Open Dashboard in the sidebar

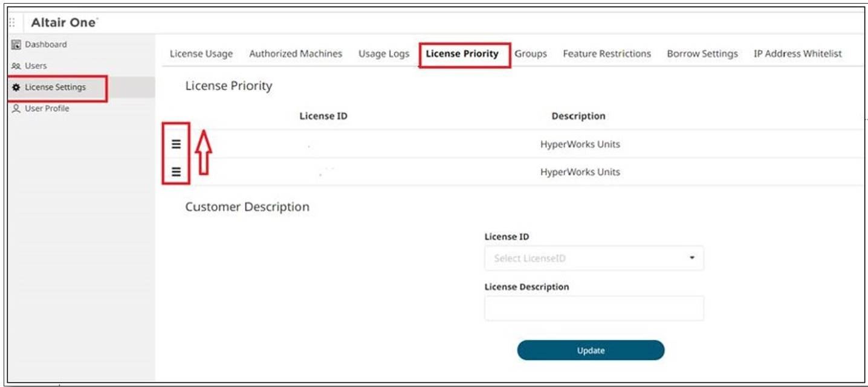46,45
